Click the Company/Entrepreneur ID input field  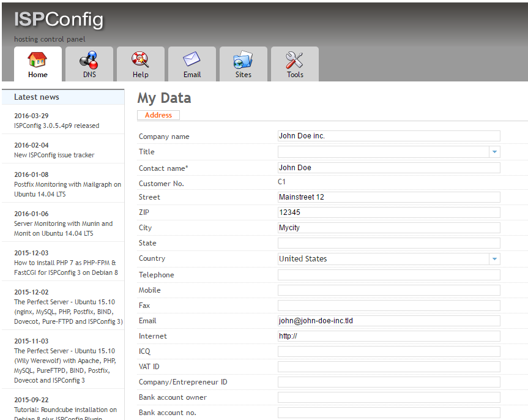point(389,382)
